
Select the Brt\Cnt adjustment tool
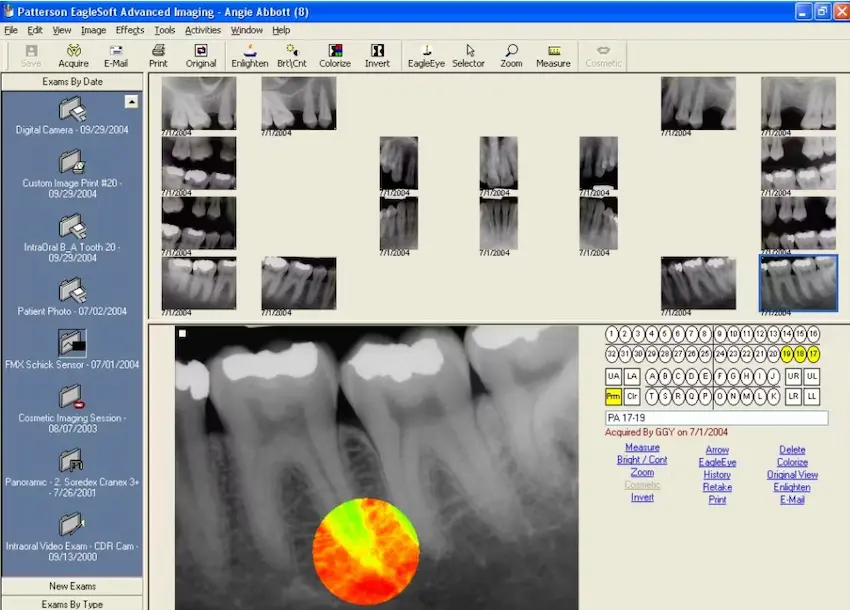290,56
